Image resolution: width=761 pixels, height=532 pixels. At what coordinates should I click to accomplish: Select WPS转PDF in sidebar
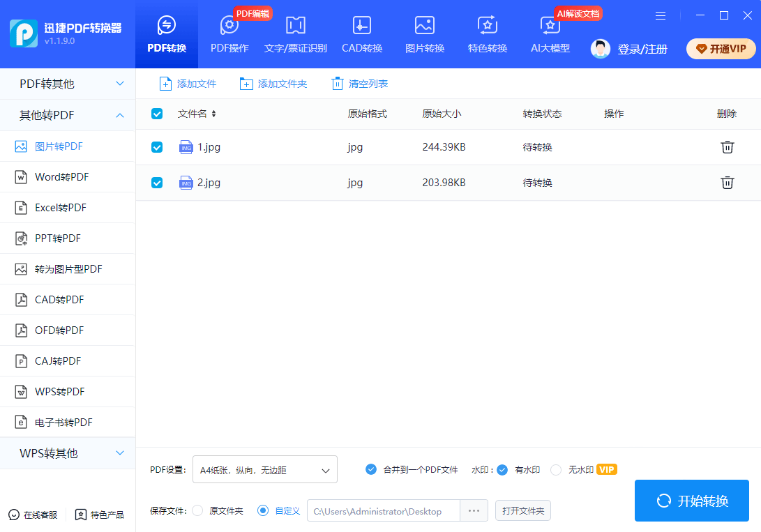tap(68, 391)
